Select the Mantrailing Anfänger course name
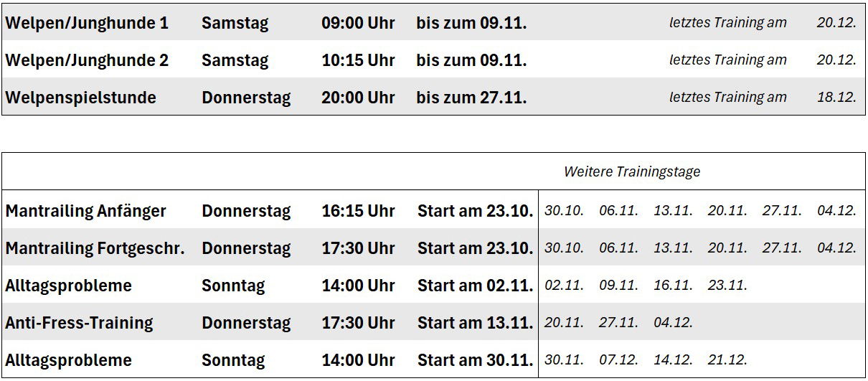 [85, 212]
